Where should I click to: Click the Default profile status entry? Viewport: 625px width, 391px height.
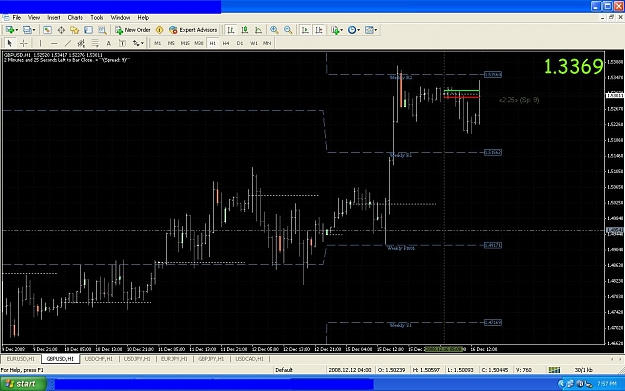coord(284,370)
